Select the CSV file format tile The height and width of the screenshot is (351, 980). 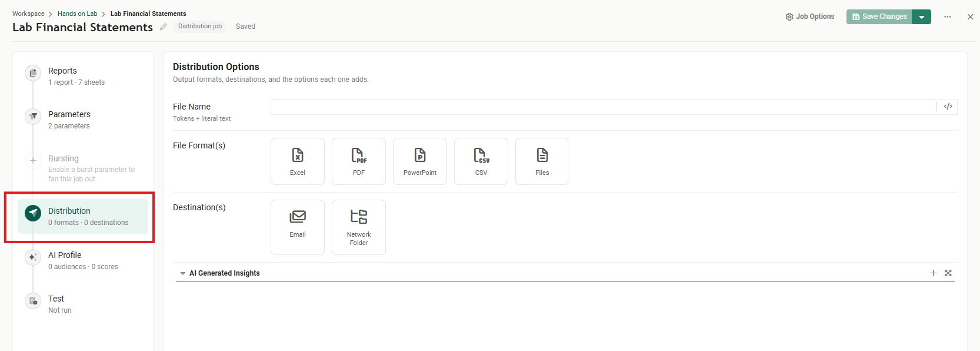(x=481, y=161)
